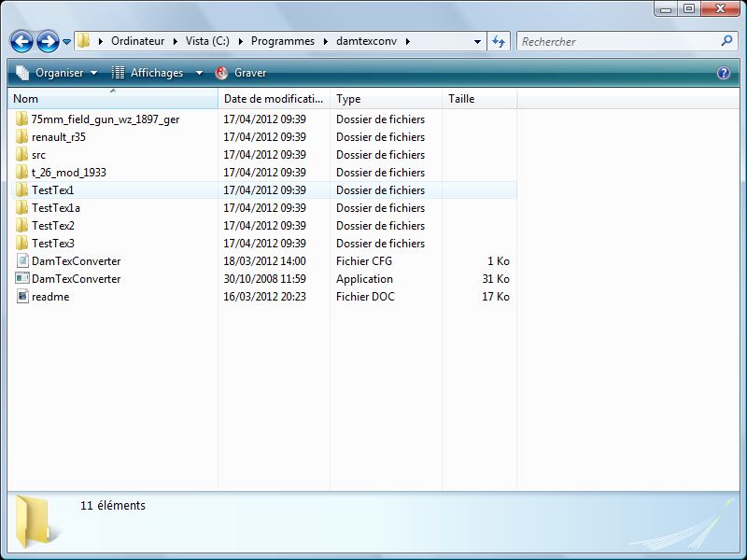Click the Back navigation arrow
Screen dimensions: 747x560
22,41
